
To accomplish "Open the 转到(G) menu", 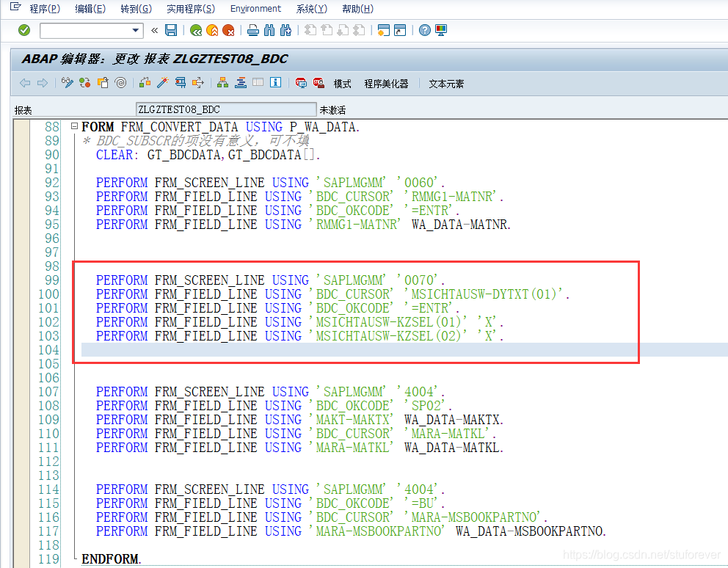I will click(x=136, y=9).
